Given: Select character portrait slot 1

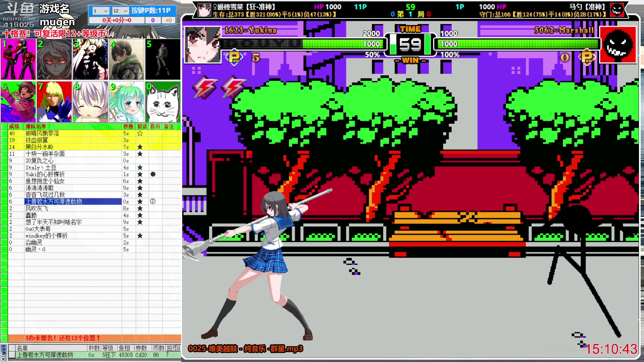Looking at the screenshot, I should (18, 59).
